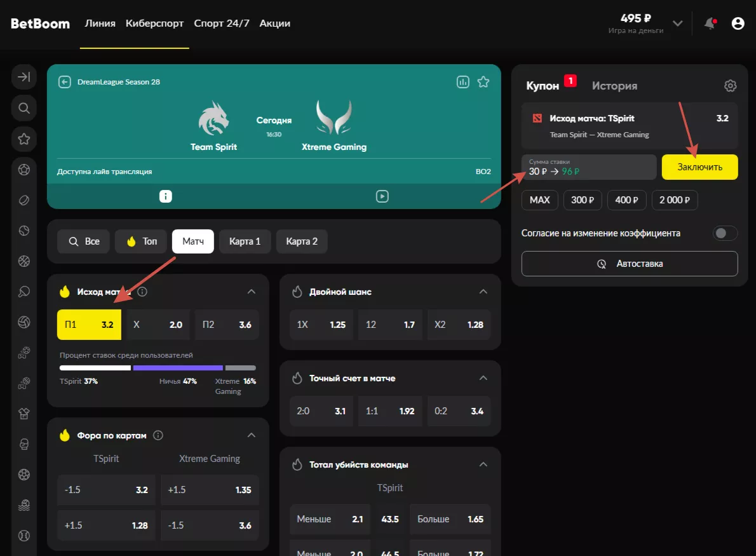Collapse the Точный счет в матче section
This screenshot has height=556, width=756.
point(483,378)
